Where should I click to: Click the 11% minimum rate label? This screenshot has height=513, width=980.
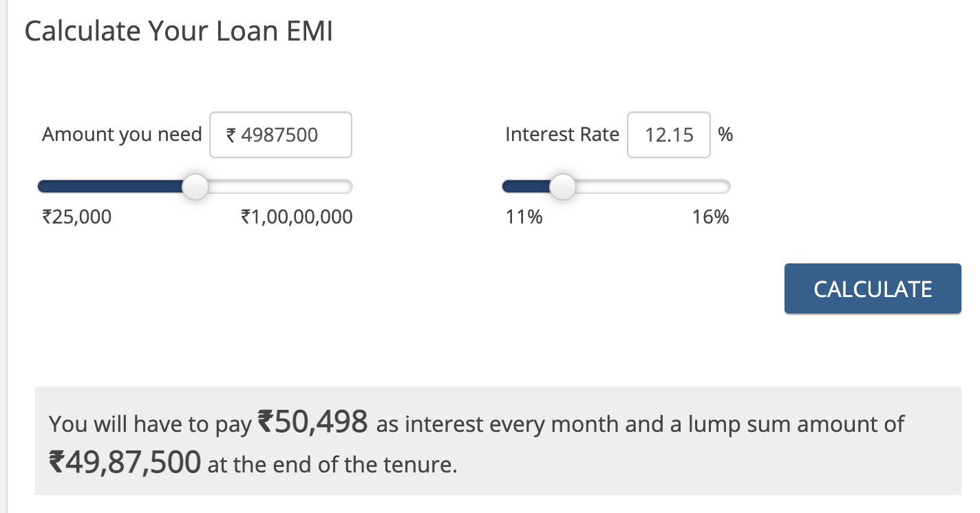[x=524, y=217]
